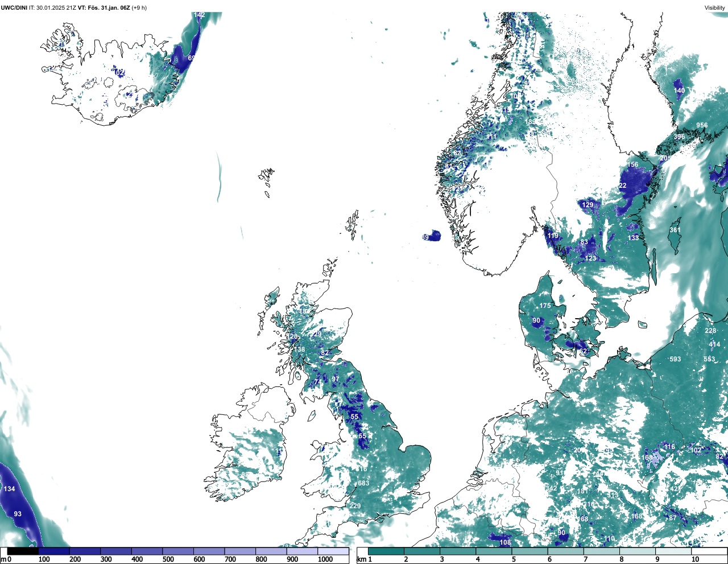
Task: Click the '129' value in Sweden
Action: point(588,204)
